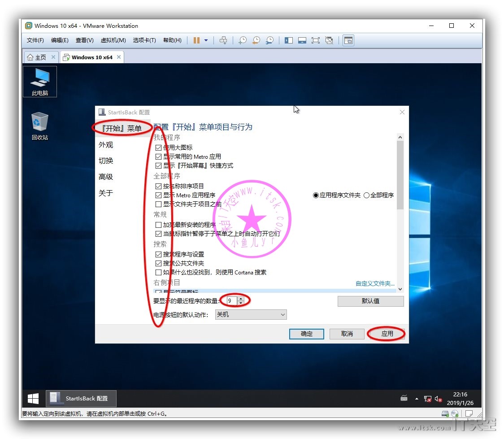Toggle the thumbnail bar icon
The width and height of the screenshot is (504, 439).
(x=302, y=40)
